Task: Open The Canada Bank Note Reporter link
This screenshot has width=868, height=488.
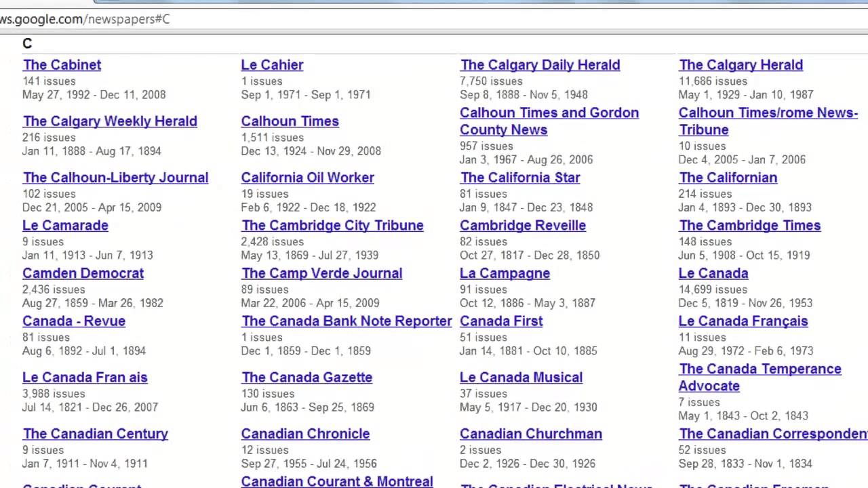Action: point(347,321)
